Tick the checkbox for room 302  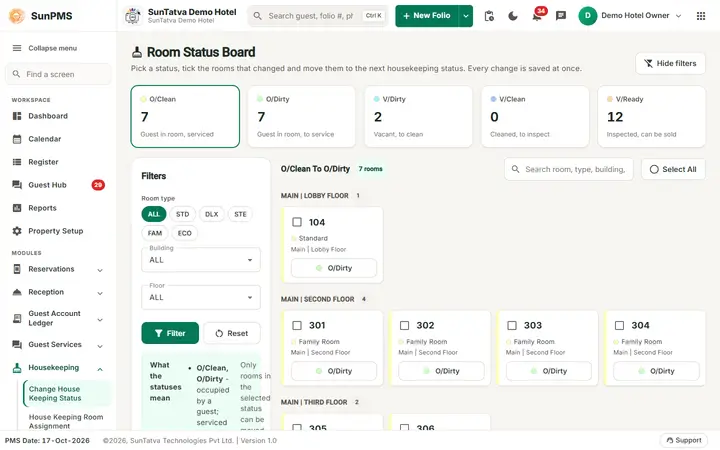(x=405, y=326)
